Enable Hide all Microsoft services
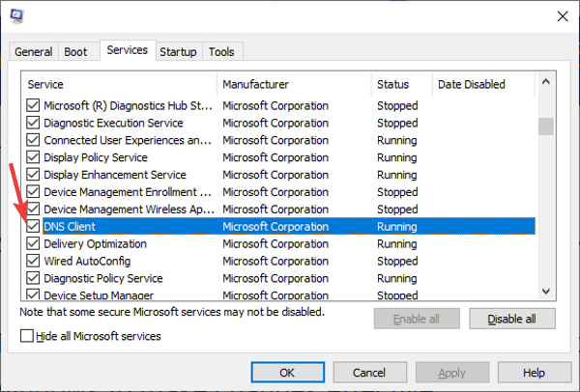The width and height of the screenshot is (580, 392). (x=27, y=336)
